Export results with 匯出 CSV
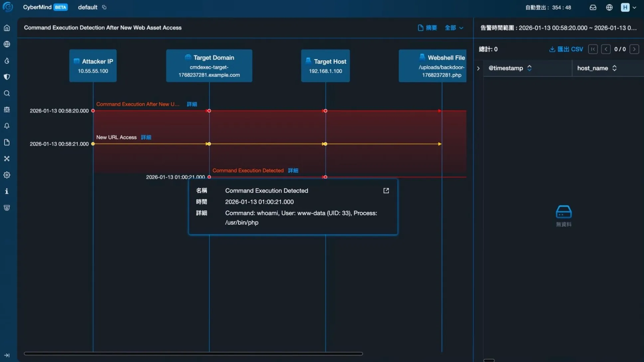Viewport: 644px width, 362px height. coord(566,49)
